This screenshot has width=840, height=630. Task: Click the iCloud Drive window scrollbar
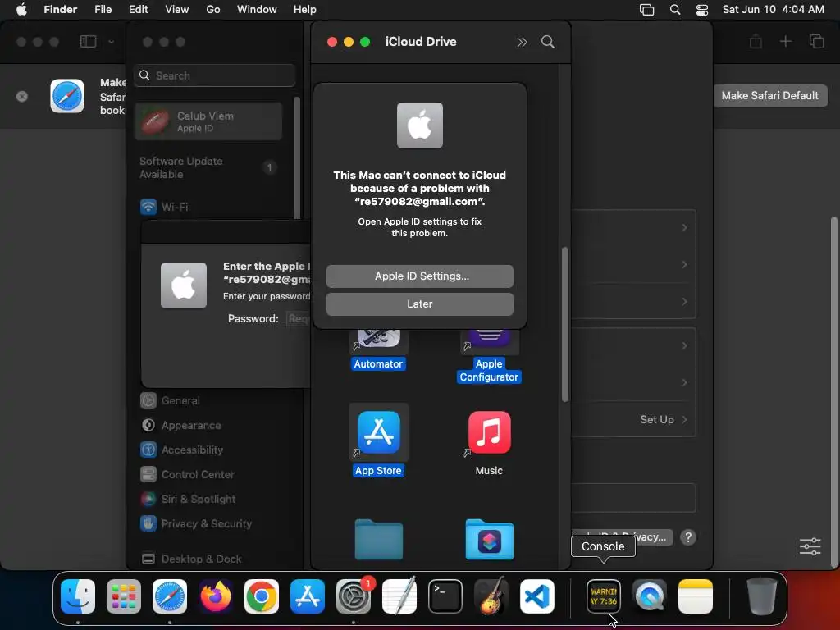(x=564, y=324)
